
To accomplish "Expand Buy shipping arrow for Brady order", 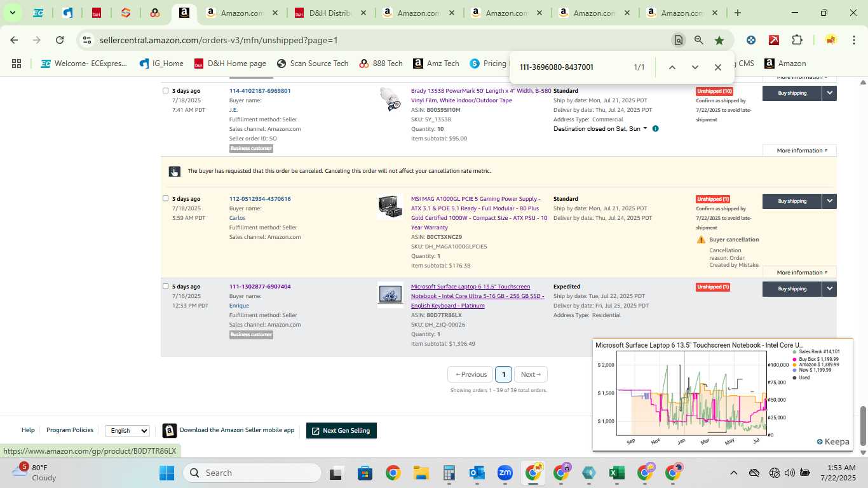I will [x=829, y=93].
